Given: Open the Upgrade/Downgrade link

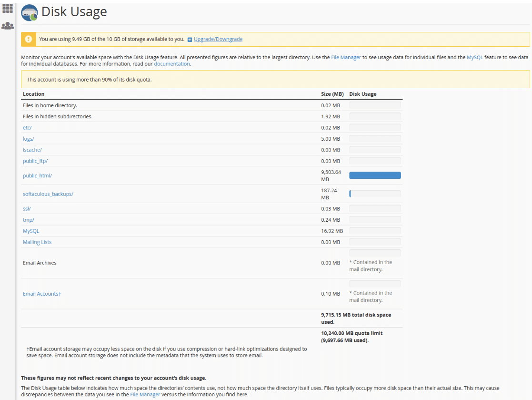Looking at the screenshot, I should 218,39.
